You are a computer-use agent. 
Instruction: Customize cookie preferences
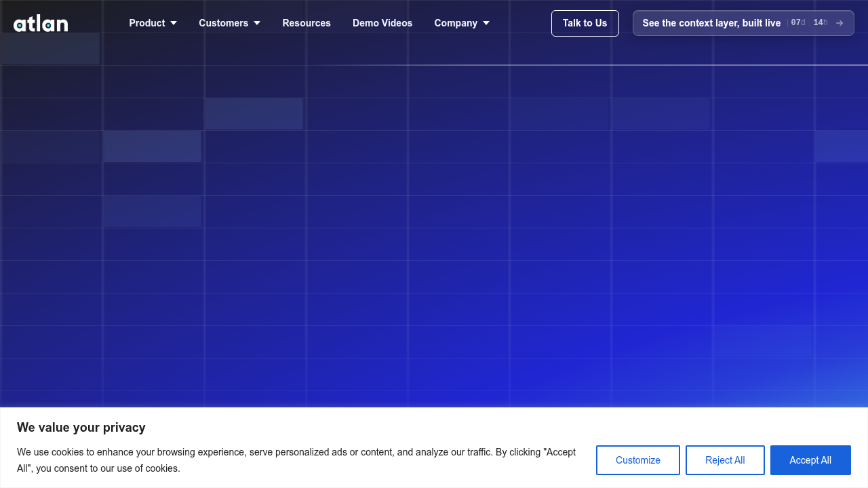638,460
